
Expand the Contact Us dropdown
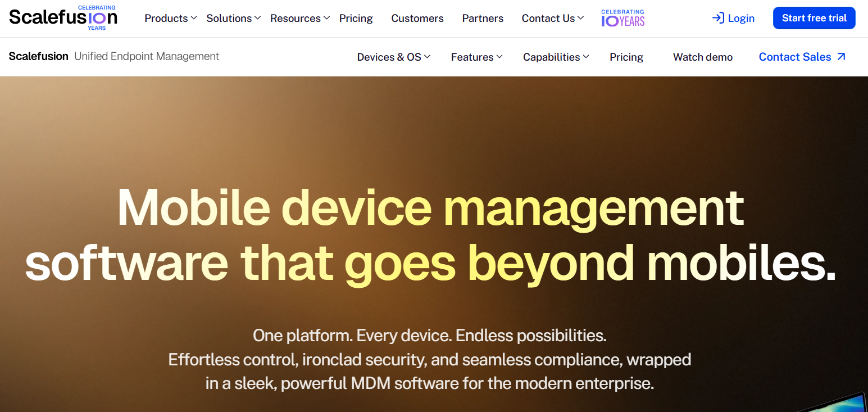click(553, 18)
